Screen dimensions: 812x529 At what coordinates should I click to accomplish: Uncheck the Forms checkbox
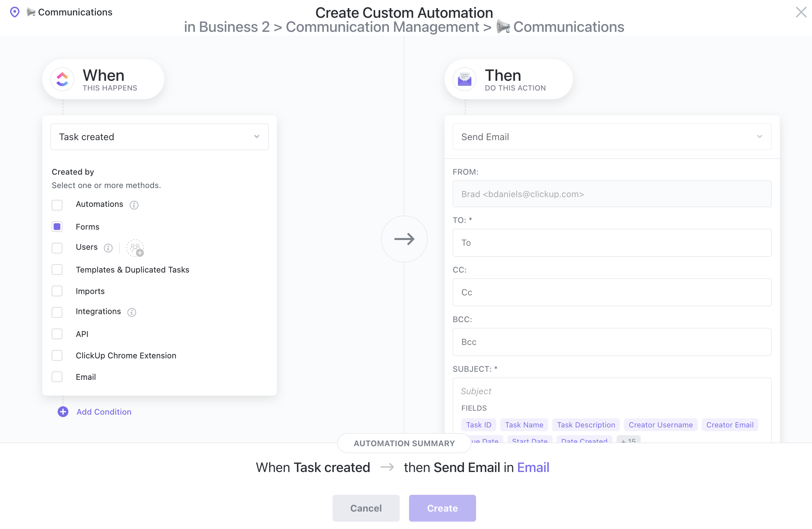57,227
